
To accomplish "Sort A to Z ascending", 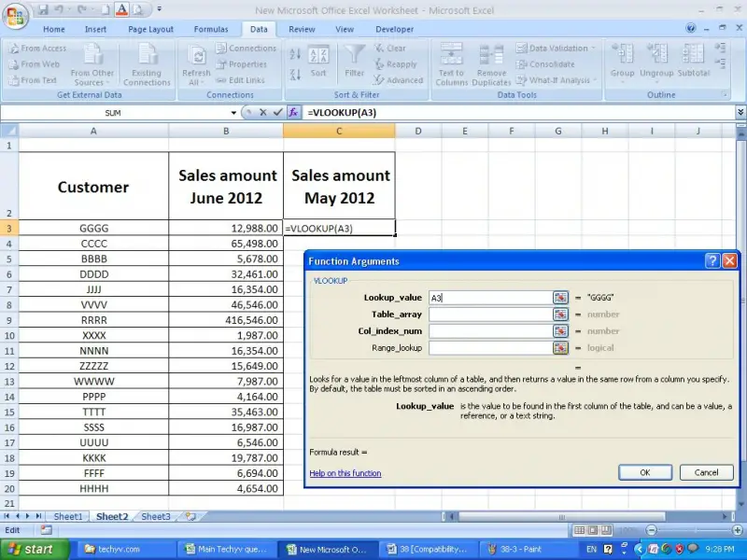I will pos(295,54).
